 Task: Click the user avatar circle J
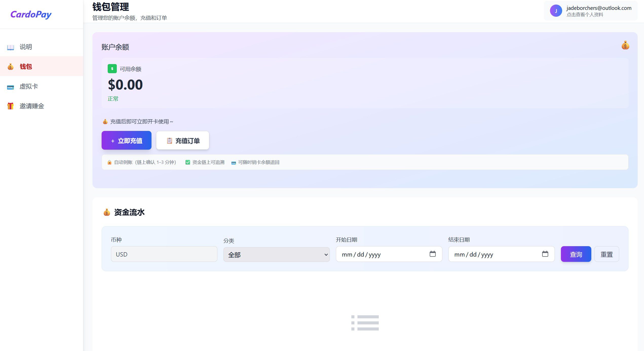click(x=556, y=11)
